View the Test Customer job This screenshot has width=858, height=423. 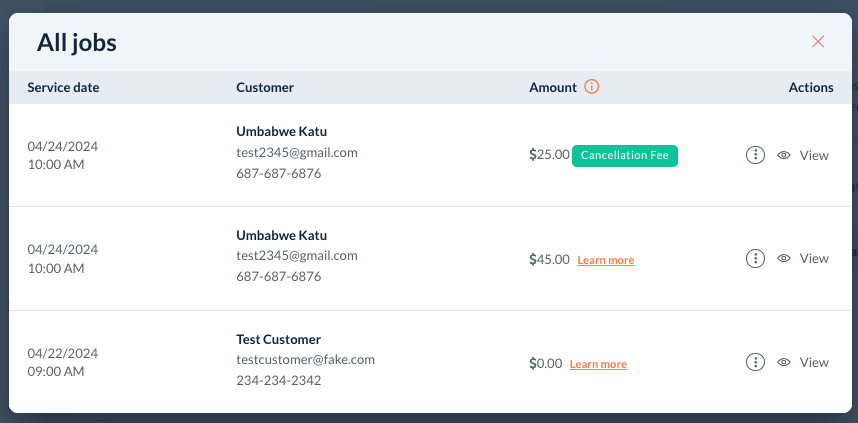pos(814,363)
